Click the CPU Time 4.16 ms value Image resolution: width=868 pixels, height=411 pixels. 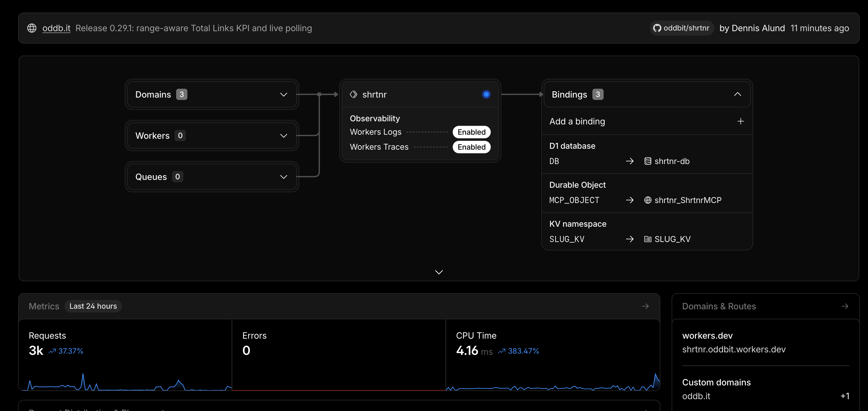(x=474, y=351)
